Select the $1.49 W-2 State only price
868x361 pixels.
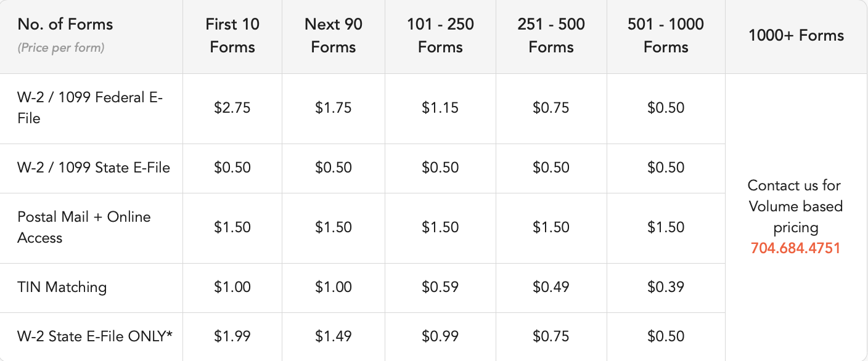coord(334,336)
